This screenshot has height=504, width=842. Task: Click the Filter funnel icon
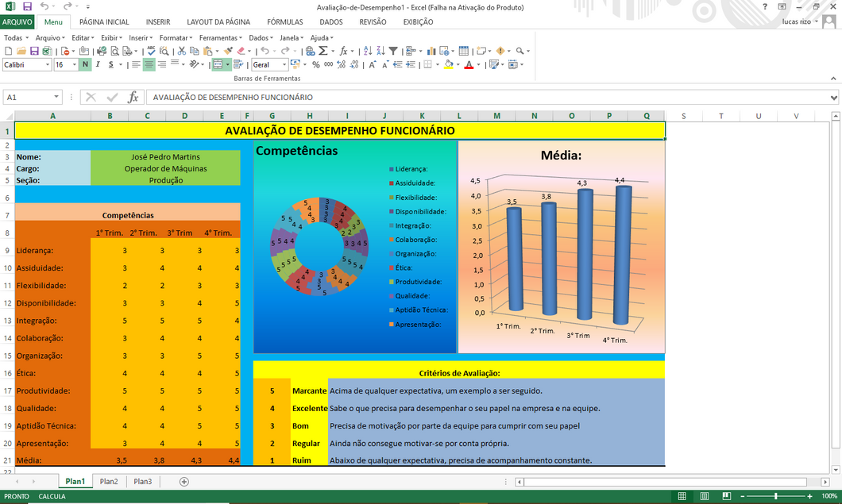(393, 52)
